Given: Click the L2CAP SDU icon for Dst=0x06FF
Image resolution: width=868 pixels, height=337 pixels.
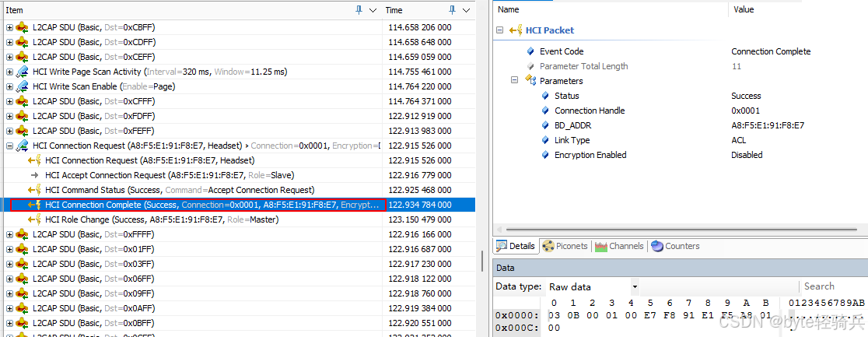Looking at the screenshot, I should 22,279.
